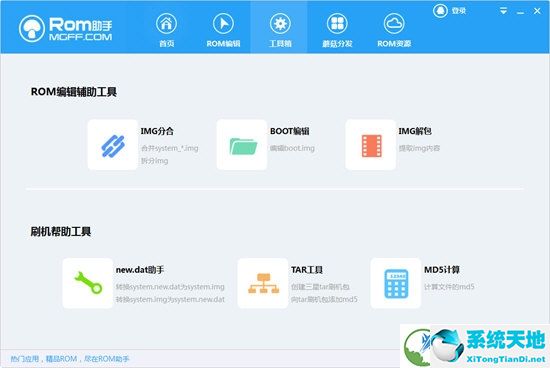Open the IMG解包 film strip icon
This screenshot has width=550, height=368.
coord(371,145)
